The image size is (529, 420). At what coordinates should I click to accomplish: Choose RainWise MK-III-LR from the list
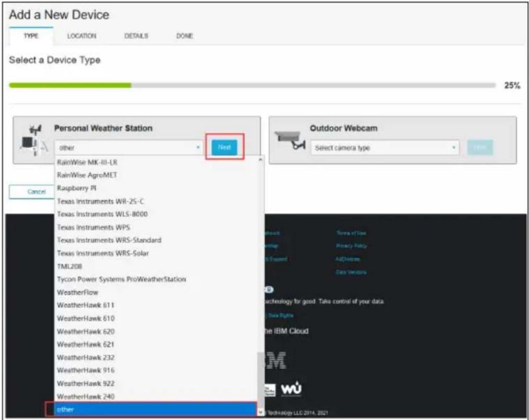[156, 162]
